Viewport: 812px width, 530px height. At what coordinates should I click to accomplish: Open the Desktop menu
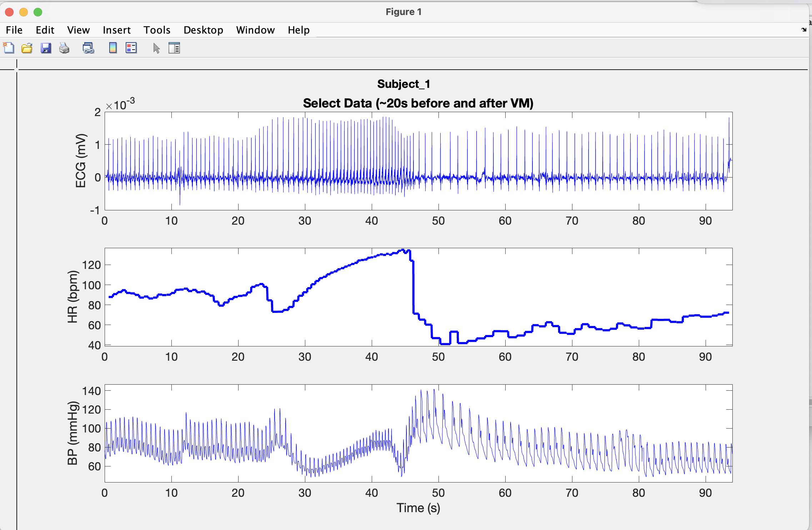click(203, 30)
